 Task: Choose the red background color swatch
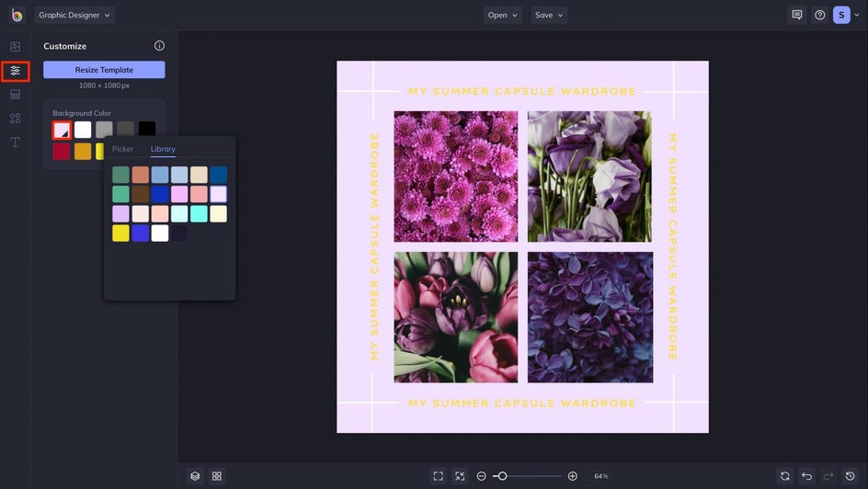tap(62, 151)
